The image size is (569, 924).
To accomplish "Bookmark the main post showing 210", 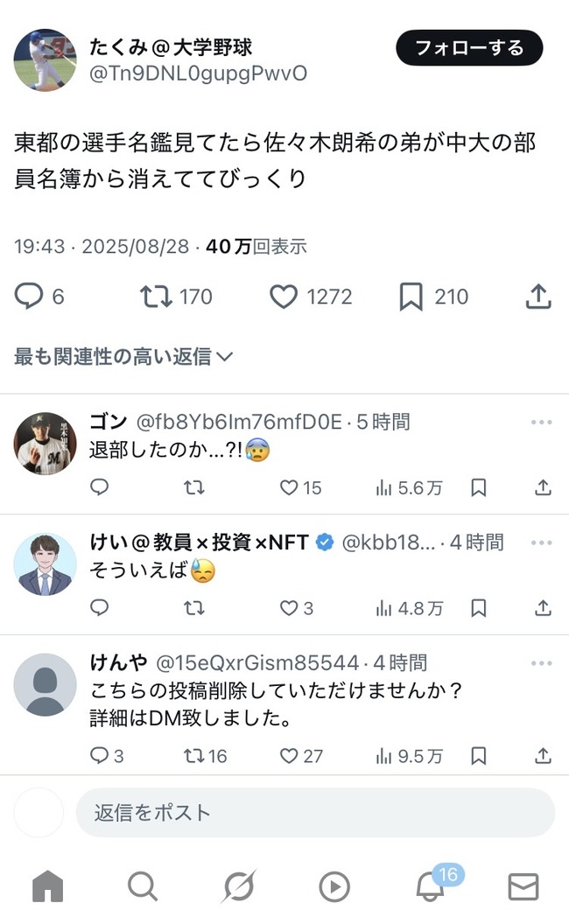I will [433, 297].
